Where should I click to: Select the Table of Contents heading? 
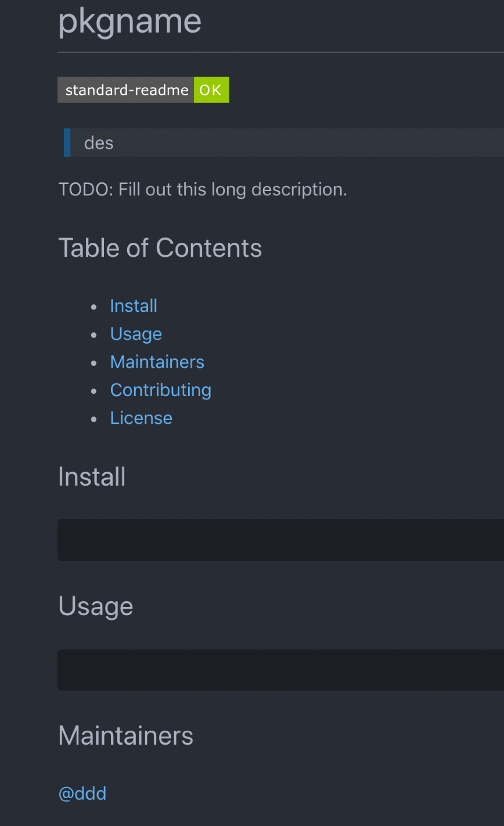160,248
